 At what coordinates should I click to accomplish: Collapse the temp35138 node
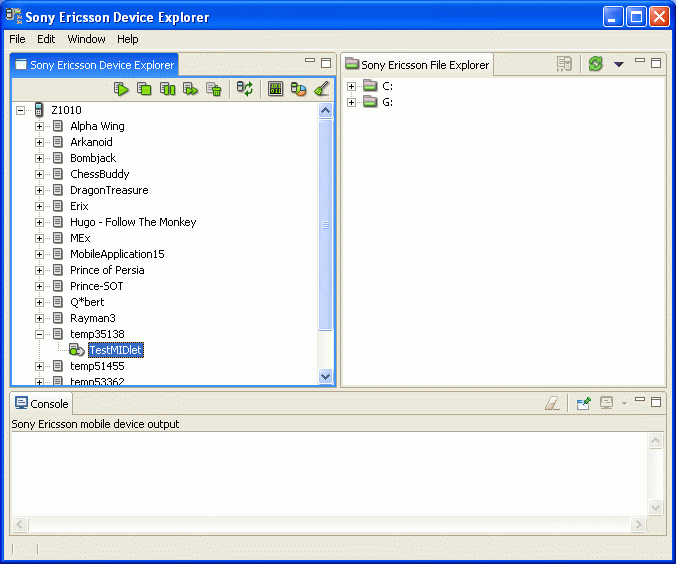(39, 334)
